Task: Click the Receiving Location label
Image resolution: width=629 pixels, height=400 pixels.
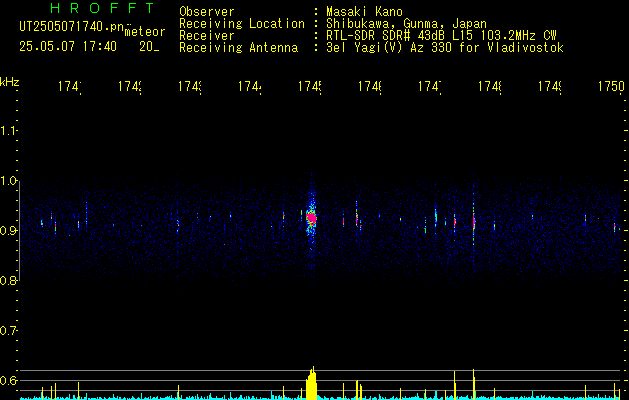Action: point(242,24)
